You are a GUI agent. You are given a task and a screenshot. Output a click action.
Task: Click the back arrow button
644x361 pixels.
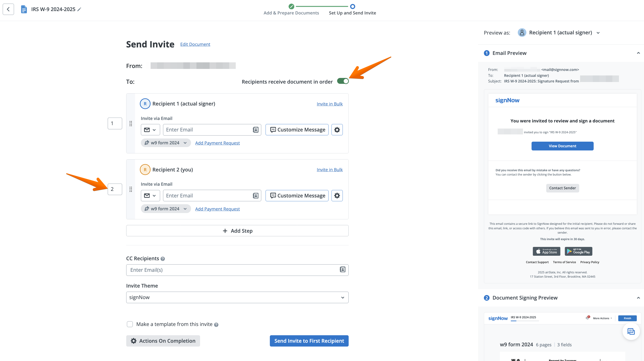tap(8, 9)
